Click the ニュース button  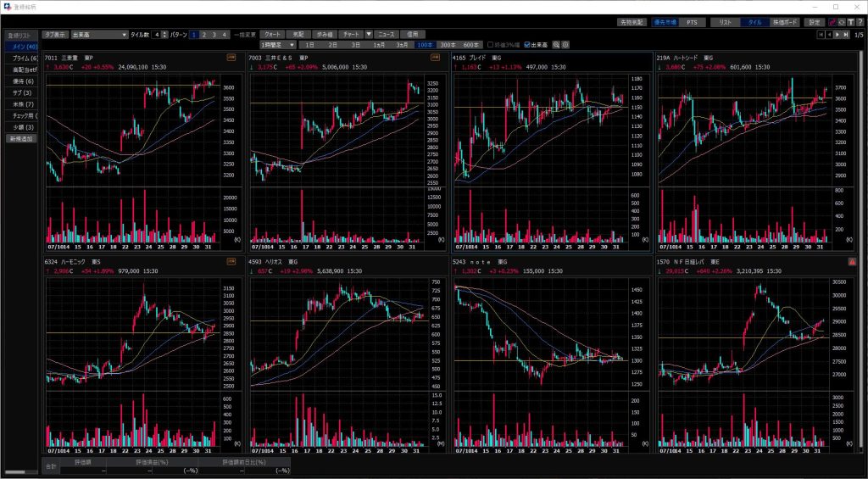(386, 35)
